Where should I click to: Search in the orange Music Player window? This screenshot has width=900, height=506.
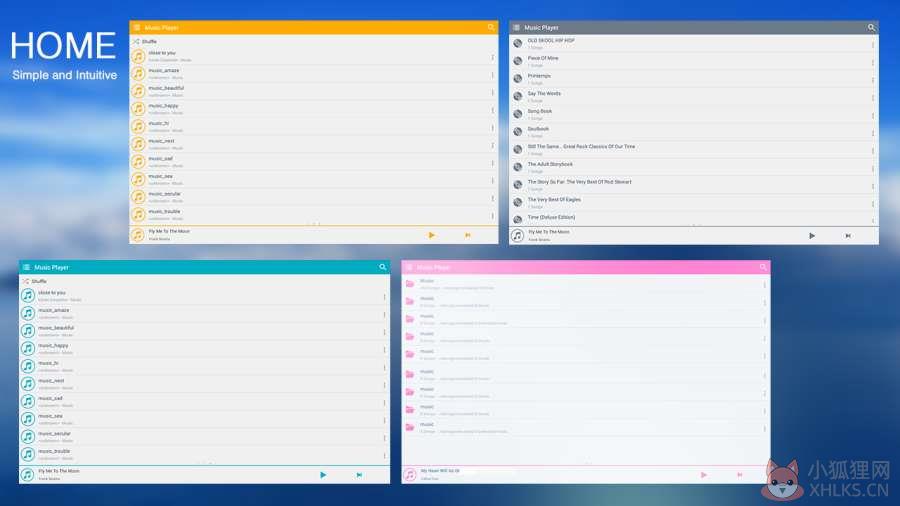pos(491,28)
